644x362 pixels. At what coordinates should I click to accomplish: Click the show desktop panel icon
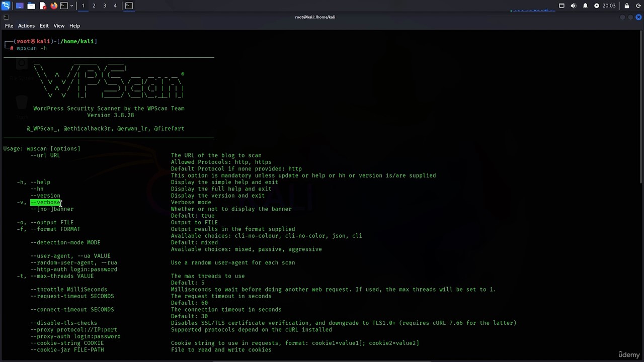point(20,6)
